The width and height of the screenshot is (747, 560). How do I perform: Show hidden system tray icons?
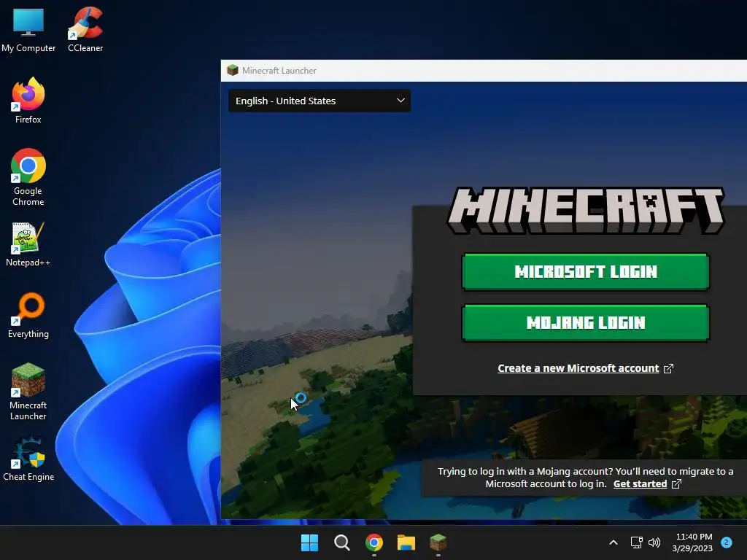coord(614,542)
